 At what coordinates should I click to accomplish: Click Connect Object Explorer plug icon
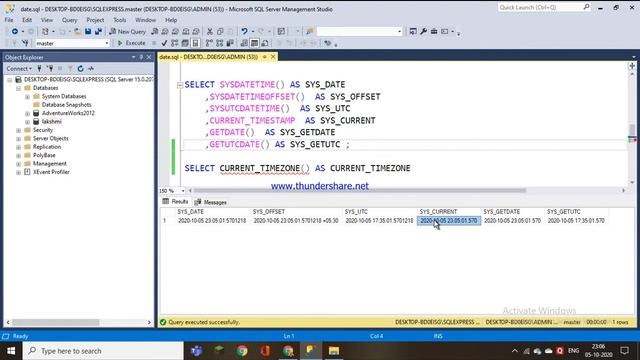point(39,69)
